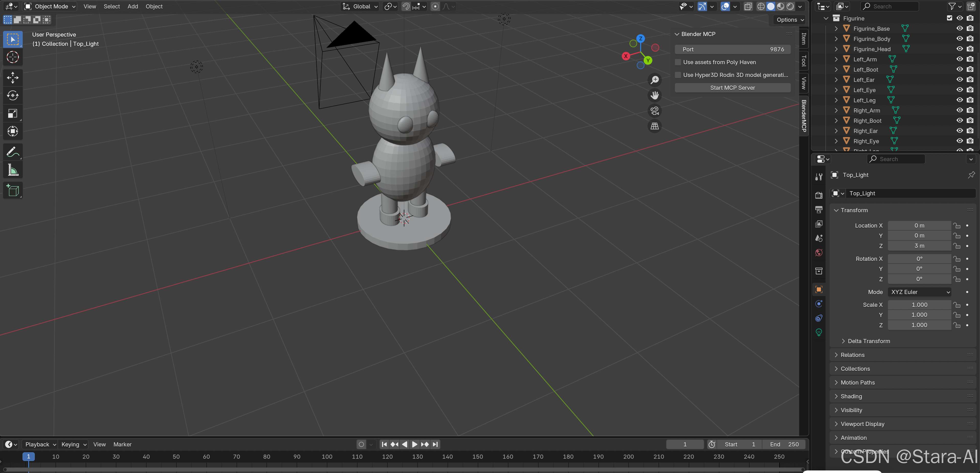The height and width of the screenshot is (473, 980).
Task: Open the Add menu
Action: click(132, 6)
